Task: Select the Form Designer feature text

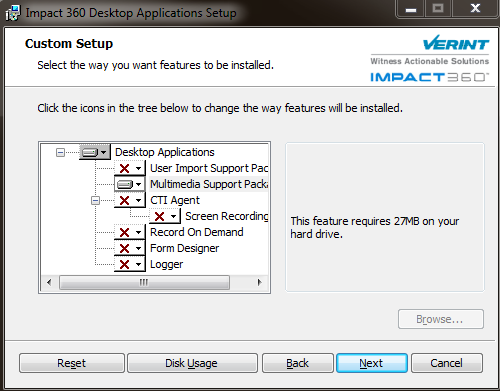Action: tap(185, 248)
